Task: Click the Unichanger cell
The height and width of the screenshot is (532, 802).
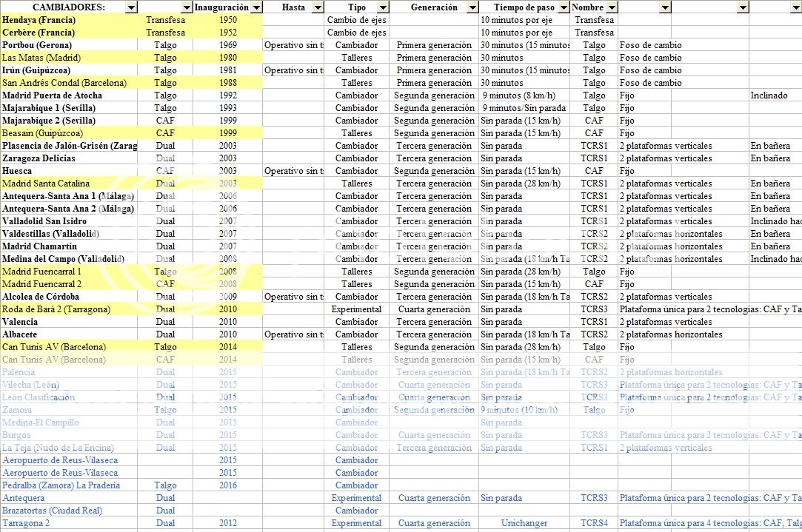Action: click(x=524, y=523)
